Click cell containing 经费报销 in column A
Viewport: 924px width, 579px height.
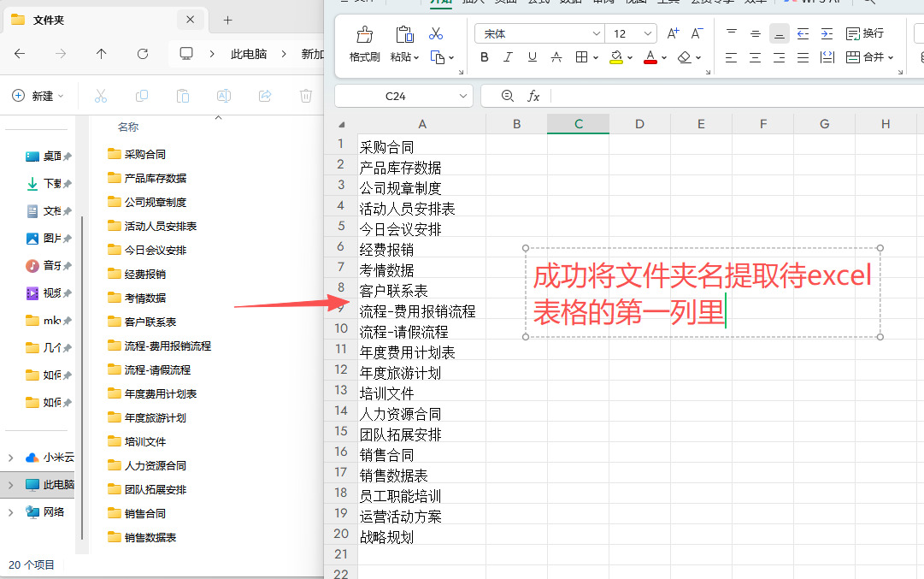(x=422, y=250)
